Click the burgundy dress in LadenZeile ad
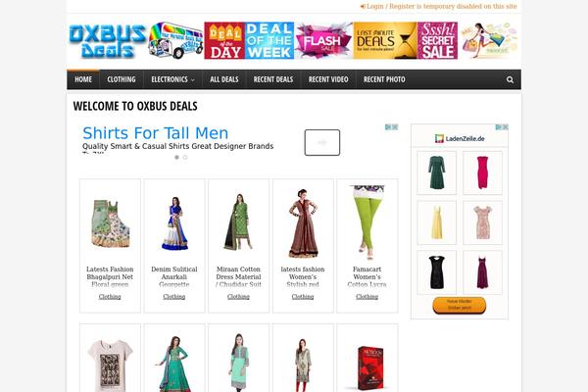The height and width of the screenshot is (392, 588). (x=482, y=272)
